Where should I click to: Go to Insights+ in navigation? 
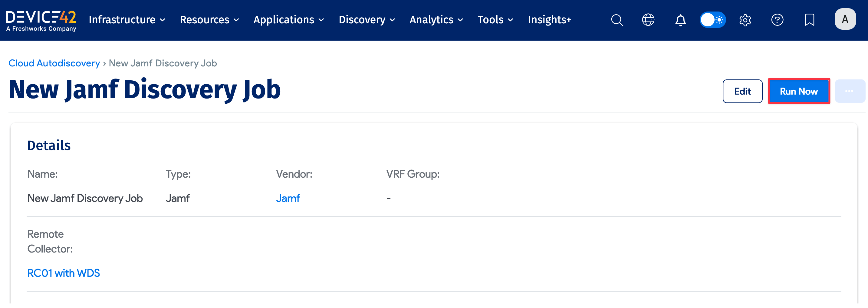coord(549,20)
